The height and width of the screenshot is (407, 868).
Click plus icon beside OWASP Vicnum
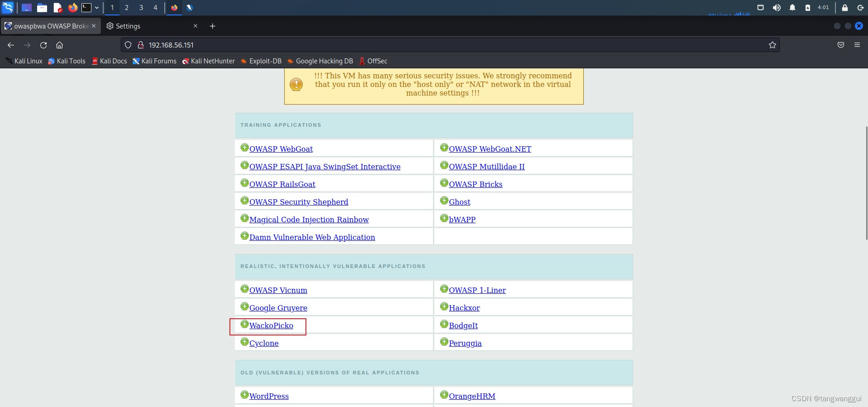pos(244,289)
